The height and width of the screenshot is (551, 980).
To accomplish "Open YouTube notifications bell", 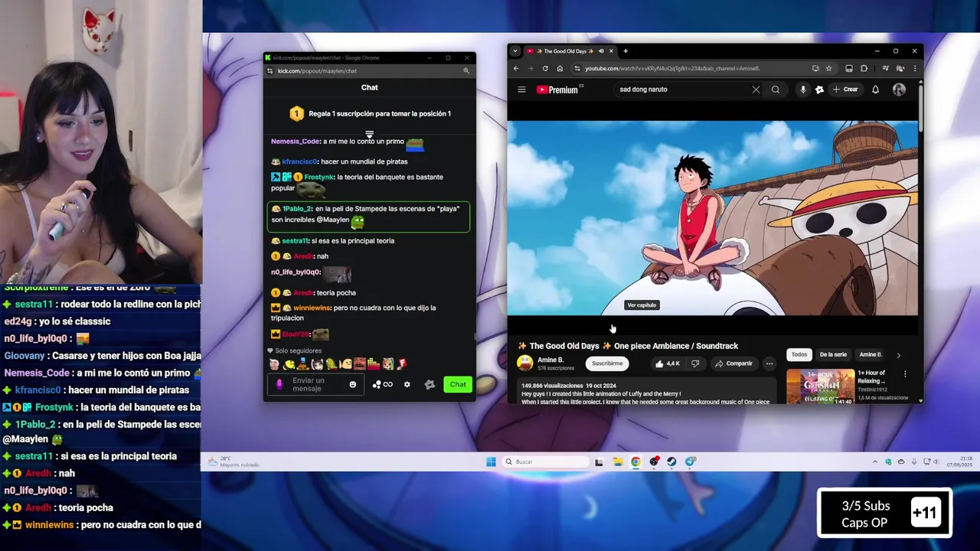I will [x=875, y=90].
